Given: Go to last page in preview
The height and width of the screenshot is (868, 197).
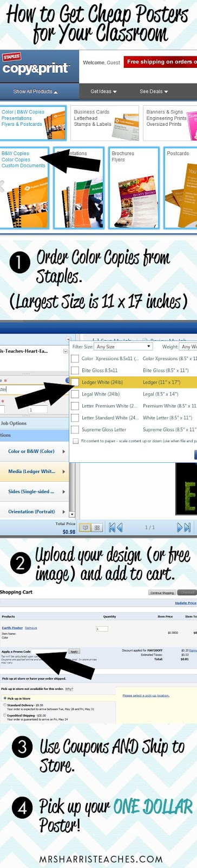Looking at the screenshot, I should tap(184, 527).
